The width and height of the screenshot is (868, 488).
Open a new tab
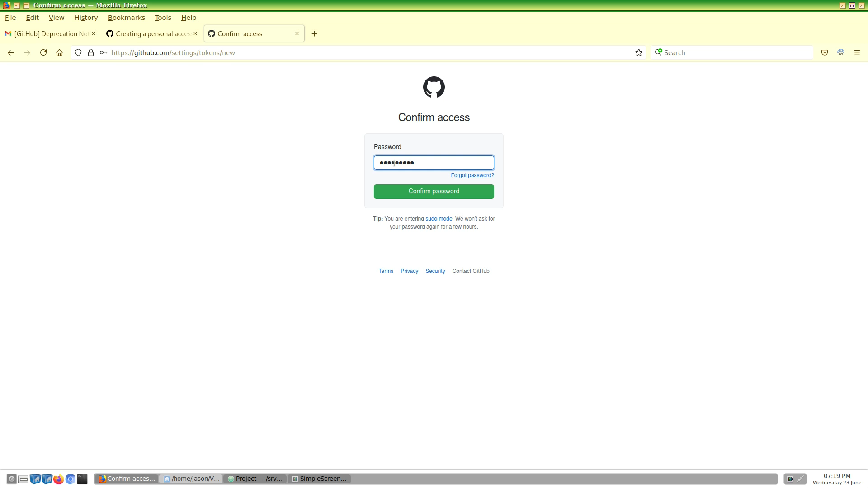coord(315,34)
